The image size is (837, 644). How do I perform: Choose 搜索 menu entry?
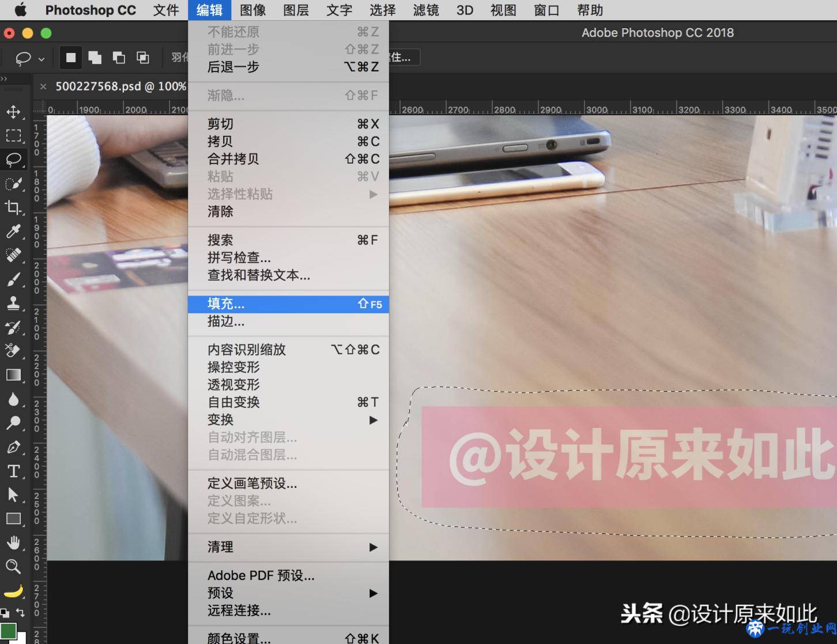pos(288,240)
